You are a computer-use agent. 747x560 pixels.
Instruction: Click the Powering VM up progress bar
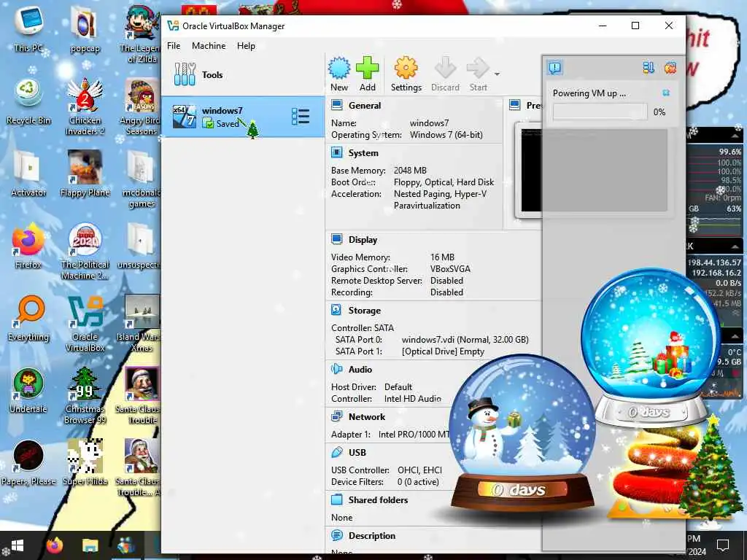click(x=600, y=112)
